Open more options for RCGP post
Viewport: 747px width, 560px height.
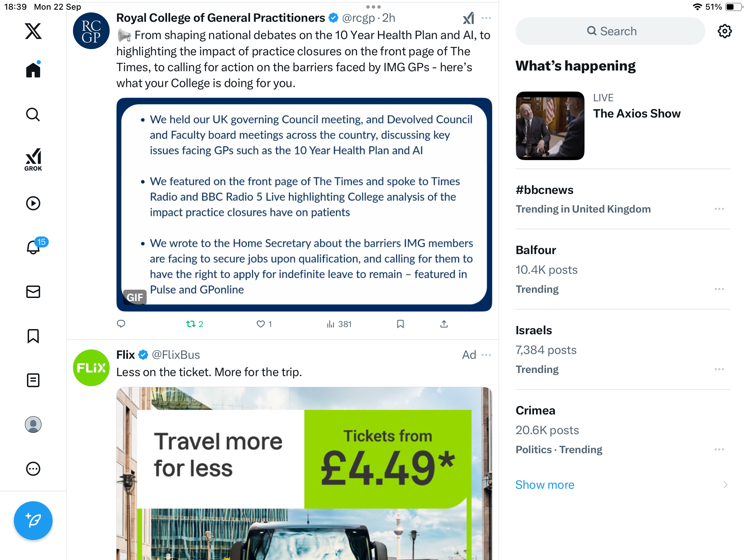[486, 18]
